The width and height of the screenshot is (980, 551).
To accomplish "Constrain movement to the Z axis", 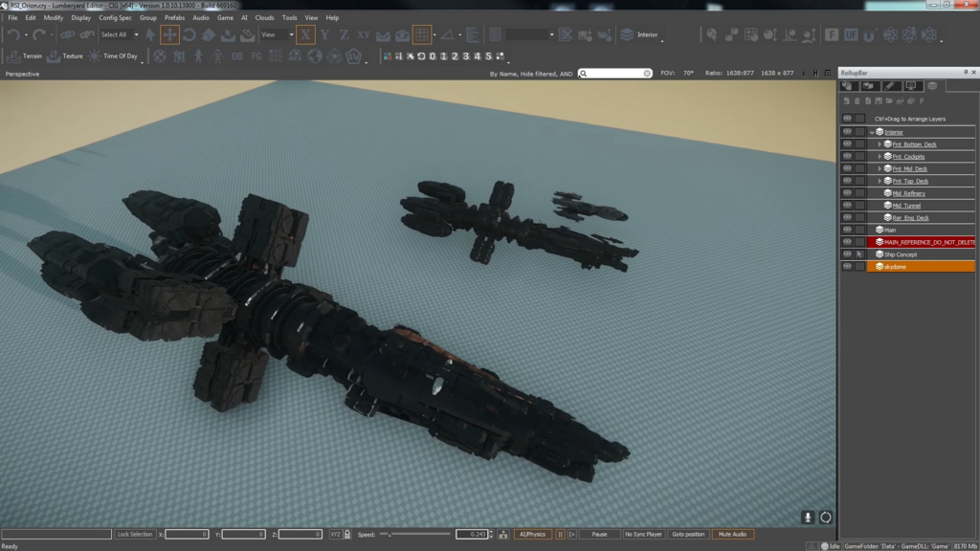I will pyautogui.click(x=345, y=35).
